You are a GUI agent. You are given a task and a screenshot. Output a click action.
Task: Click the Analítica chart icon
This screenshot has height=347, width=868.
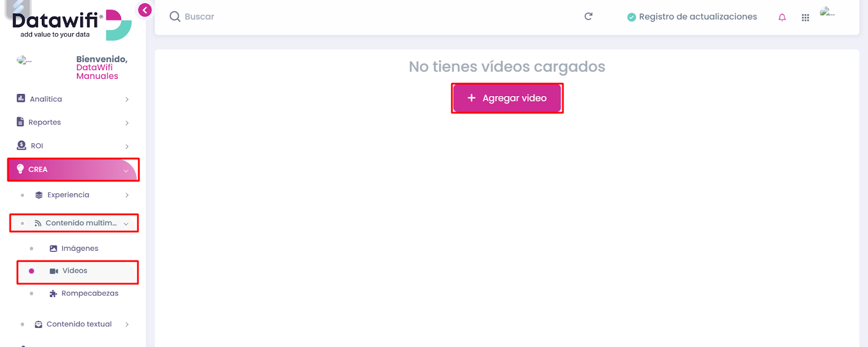coord(21,98)
